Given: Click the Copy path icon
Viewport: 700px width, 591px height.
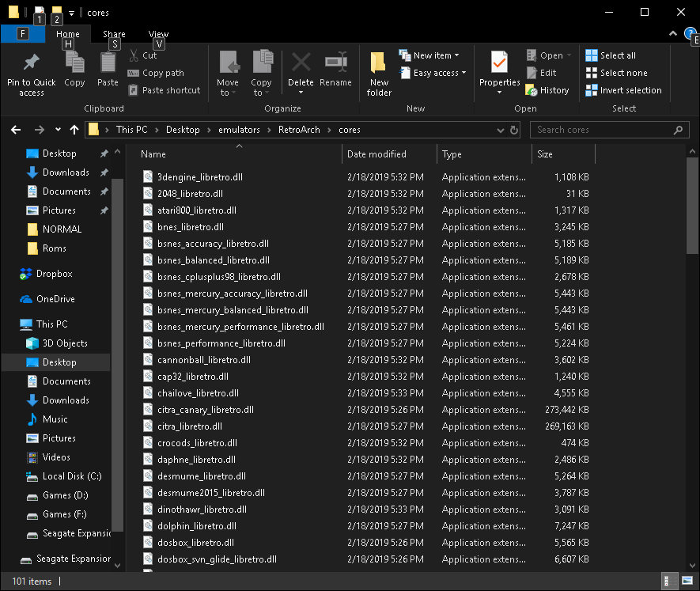Looking at the screenshot, I should (133, 73).
